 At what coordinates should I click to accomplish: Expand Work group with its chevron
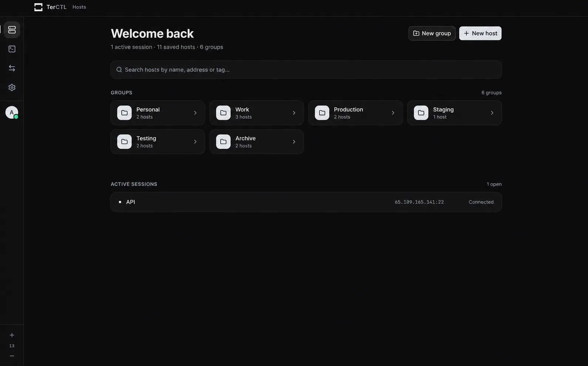294,113
